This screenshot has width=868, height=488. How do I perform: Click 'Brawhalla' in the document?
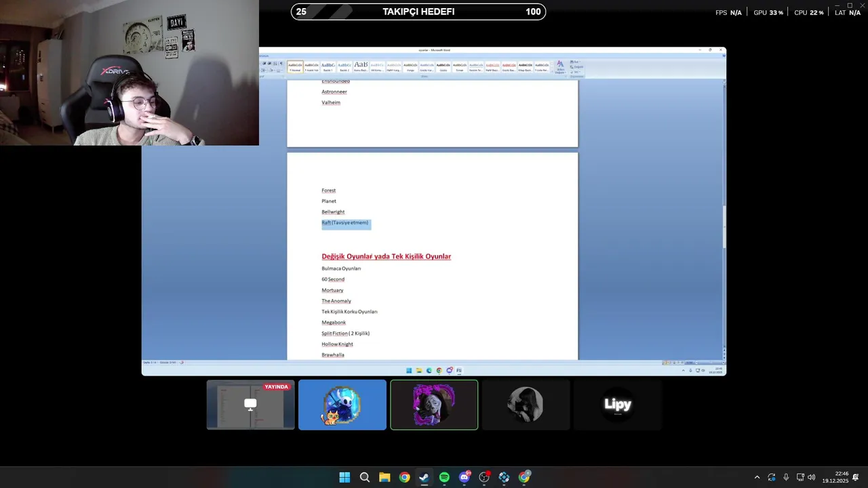point(333,355)
